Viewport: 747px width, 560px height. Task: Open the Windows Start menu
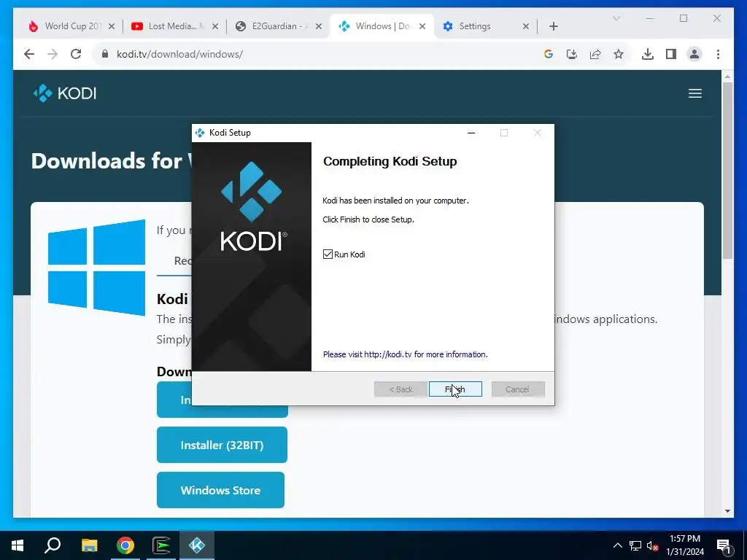pyautogui.click(x=18, y=545)
